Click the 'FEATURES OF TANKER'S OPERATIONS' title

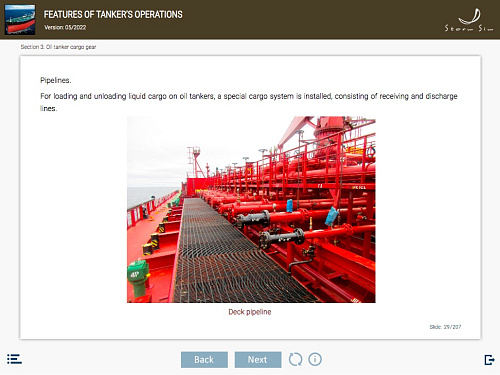(113, 15)
